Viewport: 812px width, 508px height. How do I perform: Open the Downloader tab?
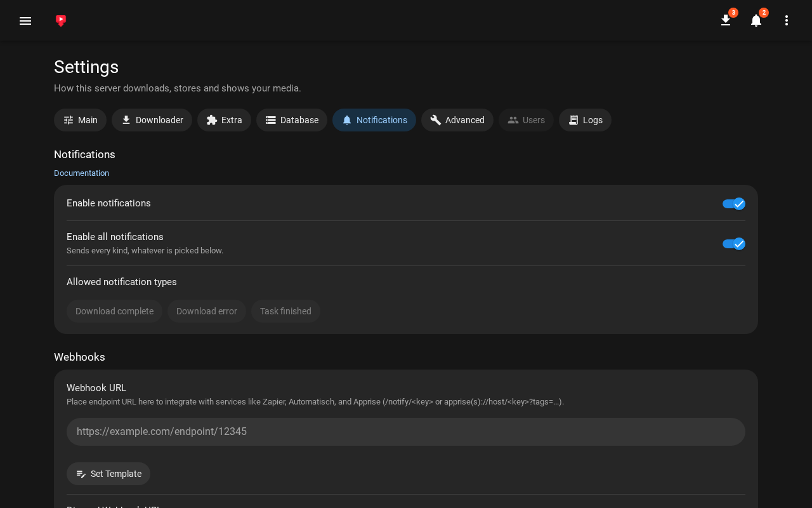tap(152, 120)
